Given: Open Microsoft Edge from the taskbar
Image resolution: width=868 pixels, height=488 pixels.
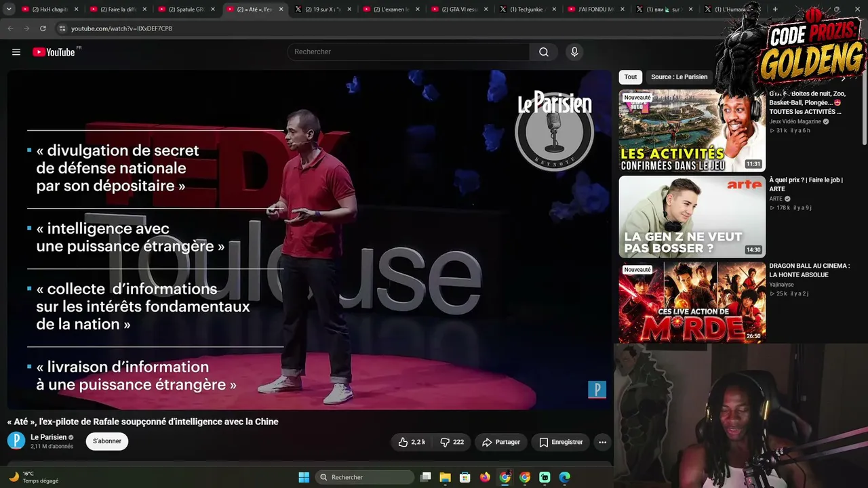Looking at the screenshot, I should pyautogui.click(x=564, y=477).
